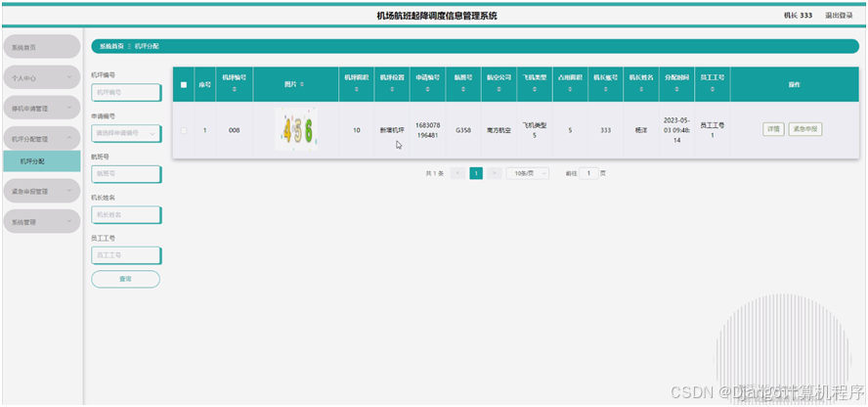Select page 1 pagination button
Viewport: 868px width, 407px height.
[x=476, y=173]
